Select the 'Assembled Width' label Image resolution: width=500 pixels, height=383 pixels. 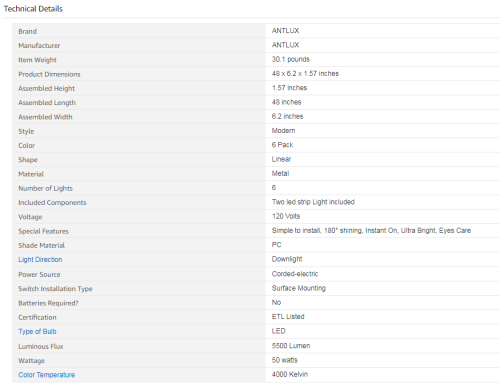[x=45, y=117]
